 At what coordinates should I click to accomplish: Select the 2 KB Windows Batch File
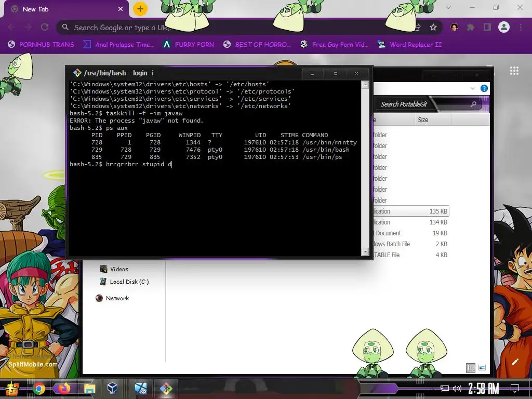(x=411, y=244)
